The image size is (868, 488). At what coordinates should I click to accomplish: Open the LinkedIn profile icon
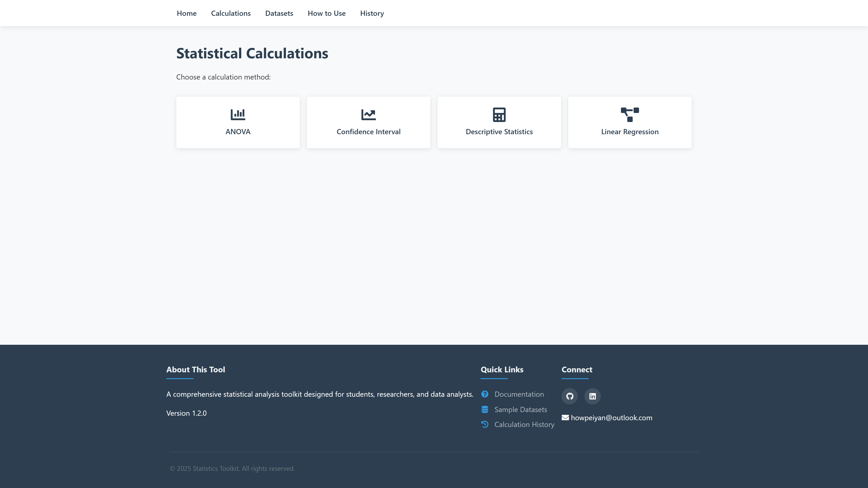point(592,396)
